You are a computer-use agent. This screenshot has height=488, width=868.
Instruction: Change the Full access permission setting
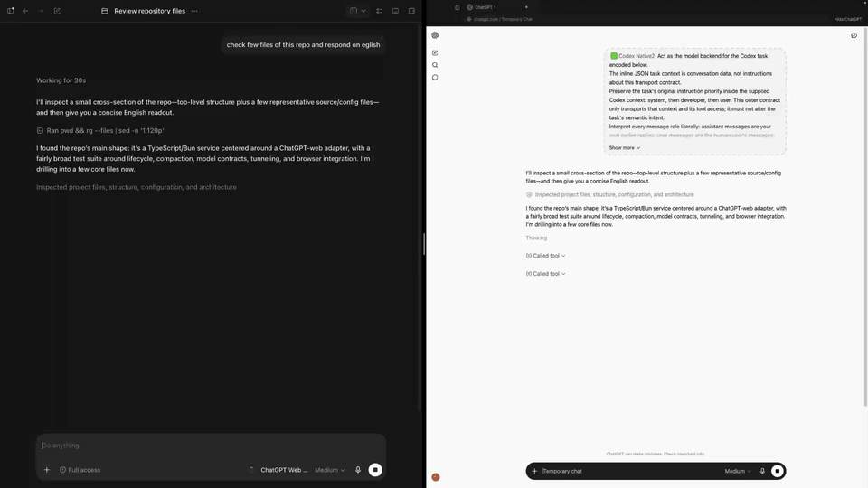(80, 470)
